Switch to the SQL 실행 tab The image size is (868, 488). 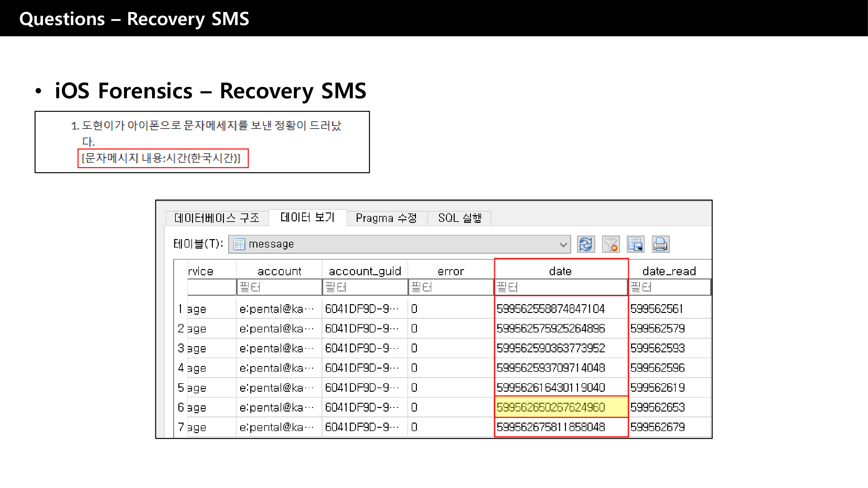pyautogui.click(x=460, y=218)
